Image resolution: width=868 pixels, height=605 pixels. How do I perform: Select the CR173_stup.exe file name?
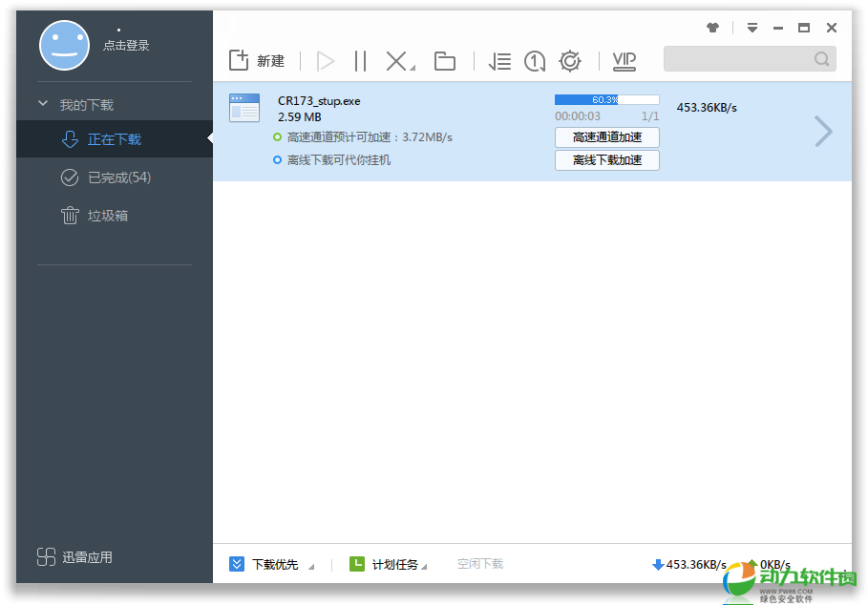point(319,101)
